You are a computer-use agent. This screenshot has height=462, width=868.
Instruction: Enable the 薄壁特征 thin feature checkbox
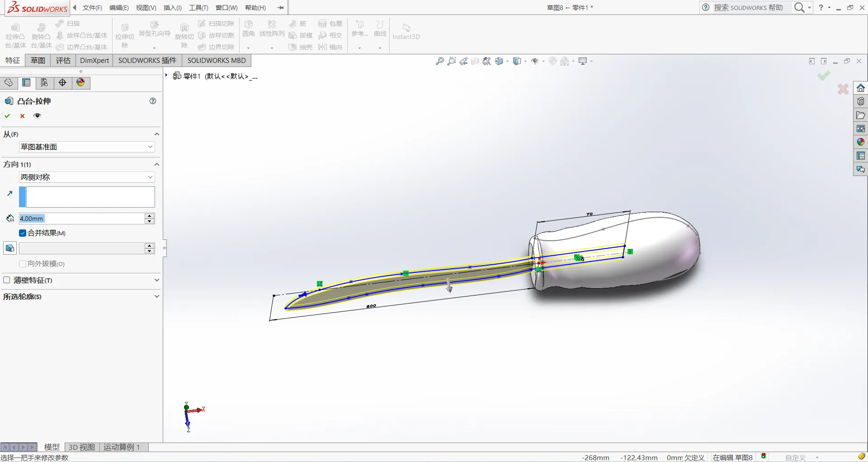7,280
